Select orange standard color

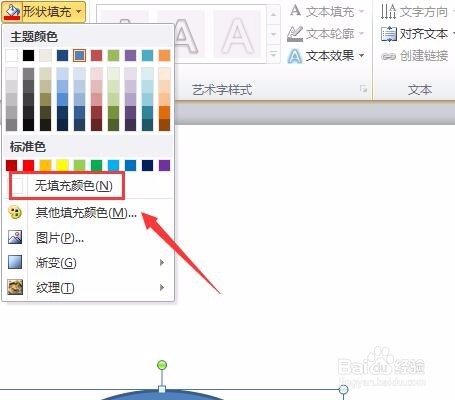click(x=46, y=165)
